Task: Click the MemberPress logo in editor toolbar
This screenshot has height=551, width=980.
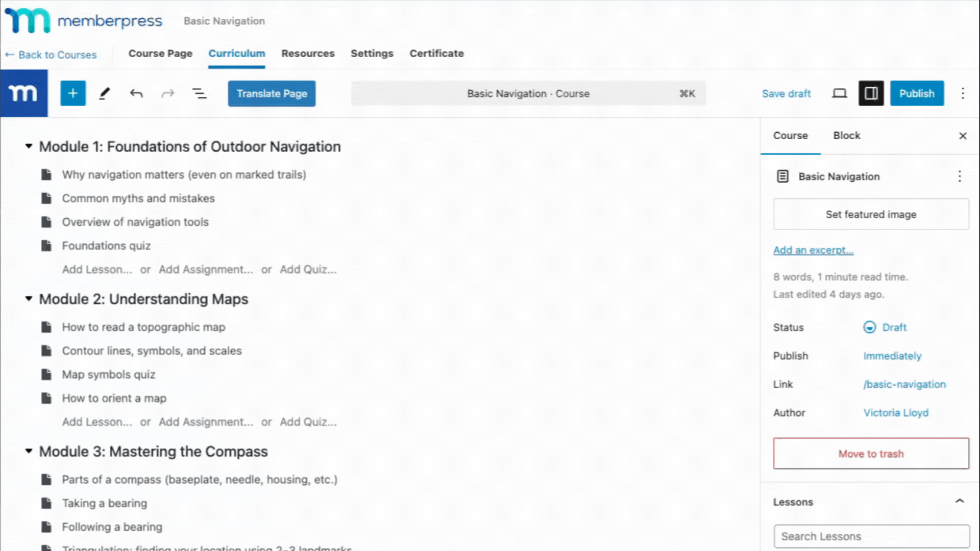Action: pos(24,93)
